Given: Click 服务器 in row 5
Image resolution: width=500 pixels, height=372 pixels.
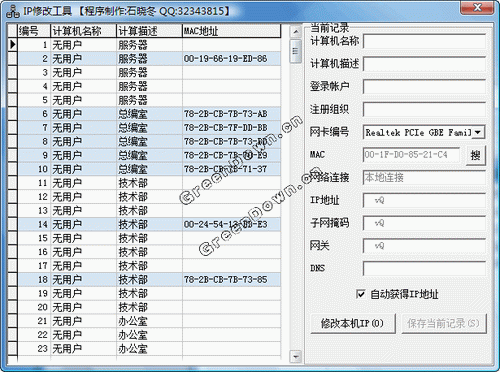Looking at the screenshot, I should [133, 100].
